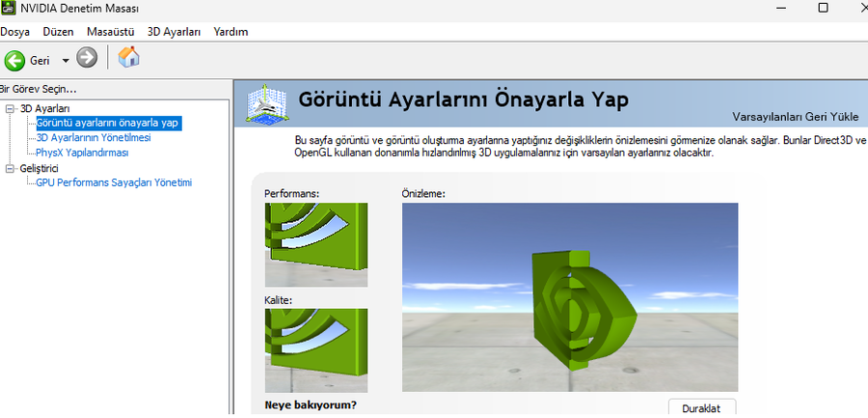868x418 pixels.
Task: Click Varsayılanları Geri Yükle link
Action: 796,117
